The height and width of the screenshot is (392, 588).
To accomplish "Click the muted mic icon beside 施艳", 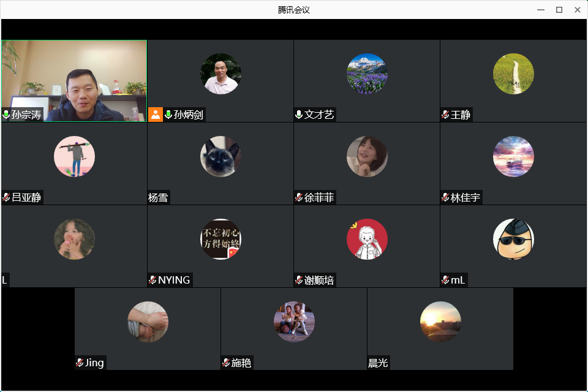I will (226, 363).
